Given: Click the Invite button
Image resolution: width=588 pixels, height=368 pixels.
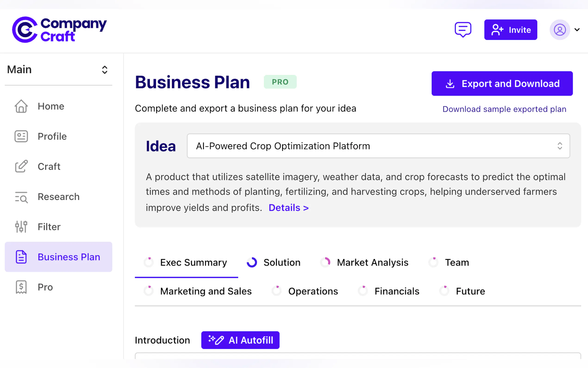Looking at the screenshot, I should (510, 30).
